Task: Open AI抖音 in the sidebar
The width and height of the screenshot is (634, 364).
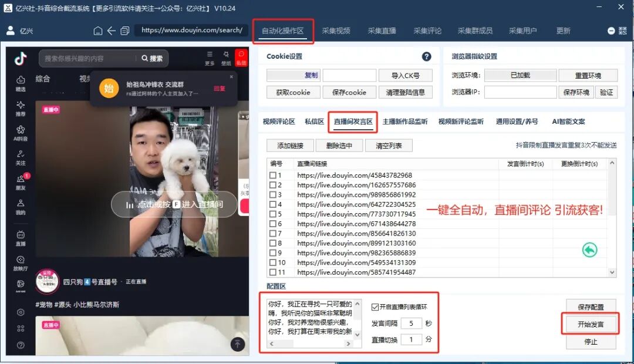Action: click(x=21, y=133)
